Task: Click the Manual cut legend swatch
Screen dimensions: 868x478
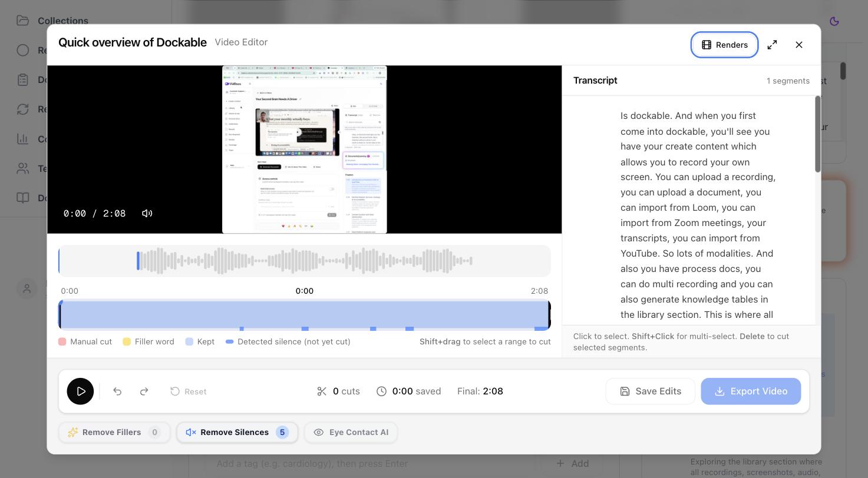Action: [x=62, y=341]
